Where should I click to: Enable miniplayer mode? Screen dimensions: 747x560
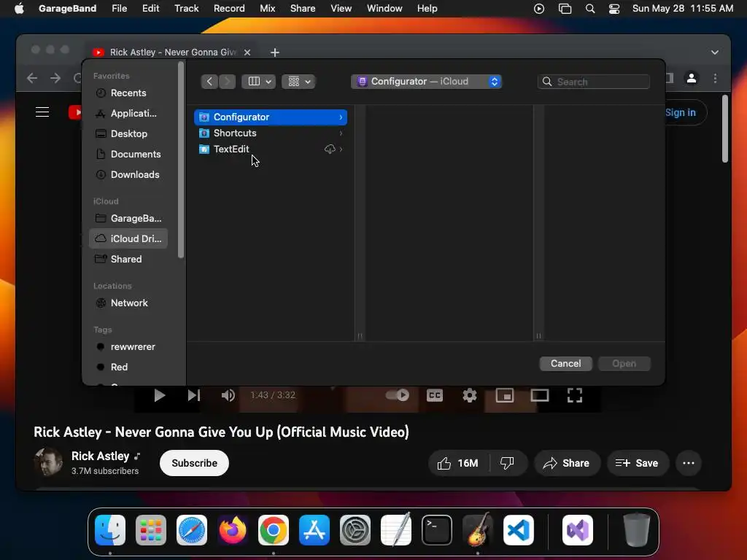pyautogui.click(x=505, y=395)
